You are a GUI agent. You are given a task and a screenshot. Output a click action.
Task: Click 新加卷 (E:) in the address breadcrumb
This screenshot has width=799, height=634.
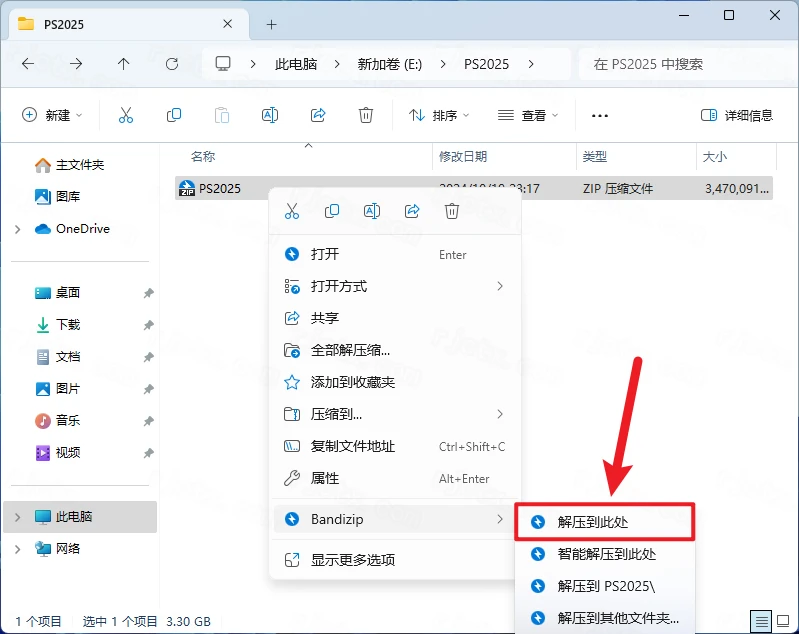click(x=390, y=64)
